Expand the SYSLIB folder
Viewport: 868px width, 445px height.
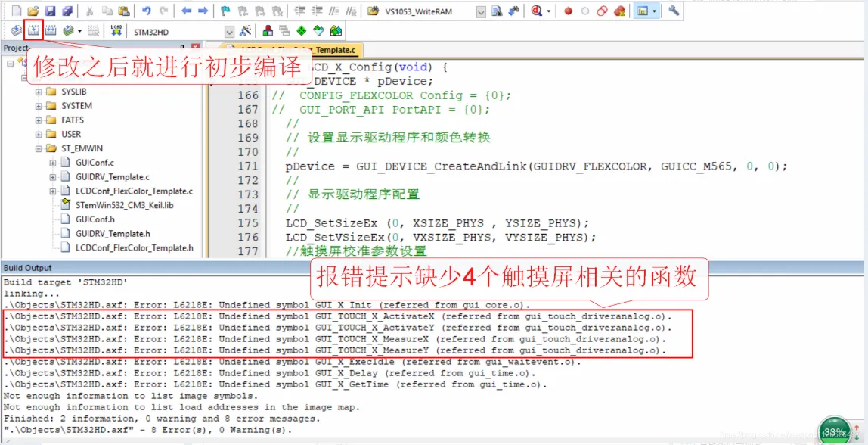click(x=39, y=92)
